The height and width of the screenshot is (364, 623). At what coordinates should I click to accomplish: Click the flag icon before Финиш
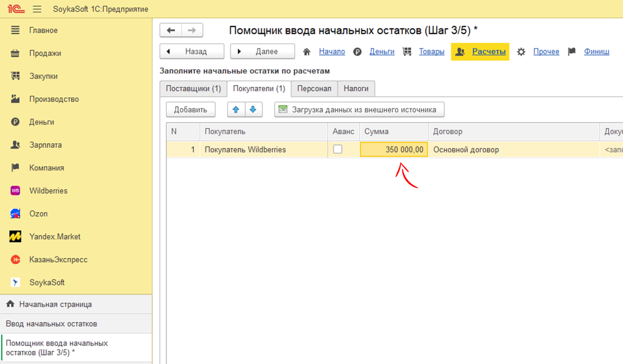(572, 52)
